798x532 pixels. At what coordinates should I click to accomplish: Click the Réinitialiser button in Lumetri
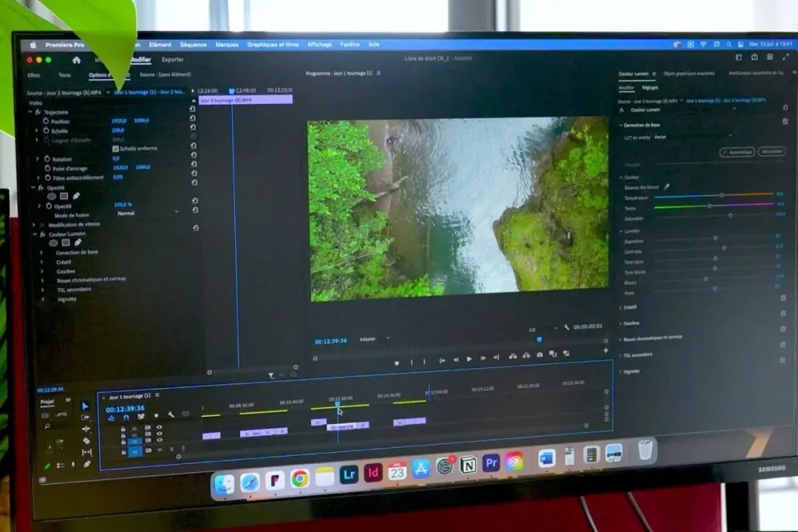(772, 151)
